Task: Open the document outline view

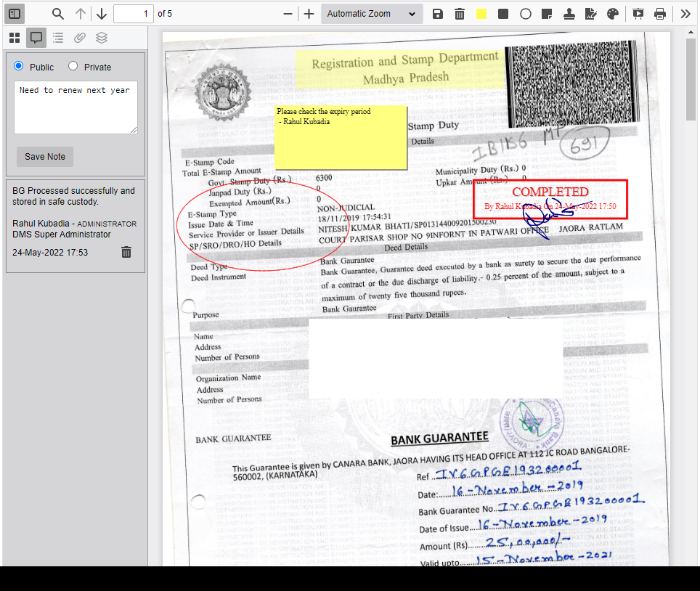Action: click(x=57, y=38)
